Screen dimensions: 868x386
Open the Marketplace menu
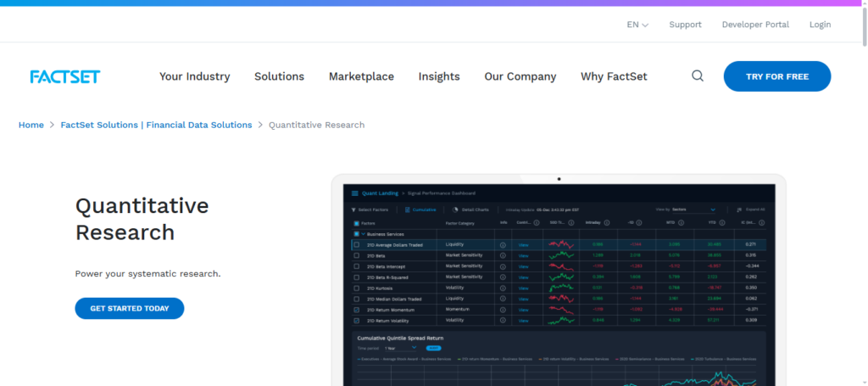[361, 76]
